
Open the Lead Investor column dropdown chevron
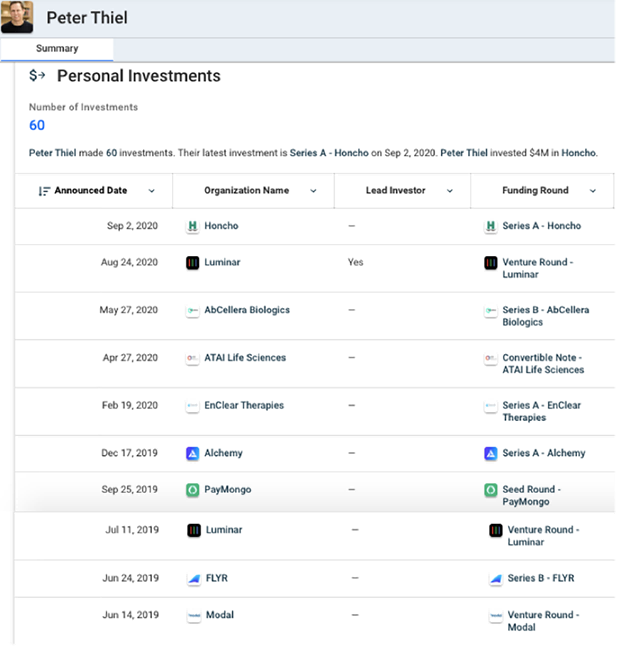click(450, 191)
